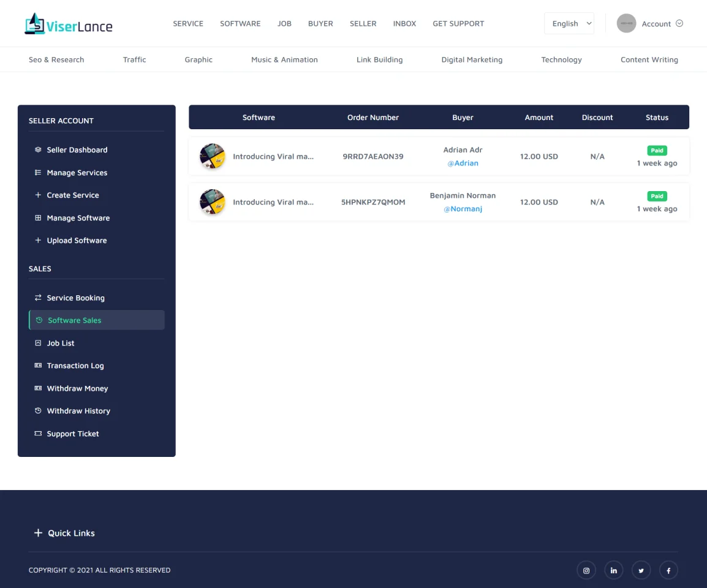Image resolution: width=707 pixels, height=588 pixels.
Task: Click the plus icon next to Quick Links
Action: point(39,533)
